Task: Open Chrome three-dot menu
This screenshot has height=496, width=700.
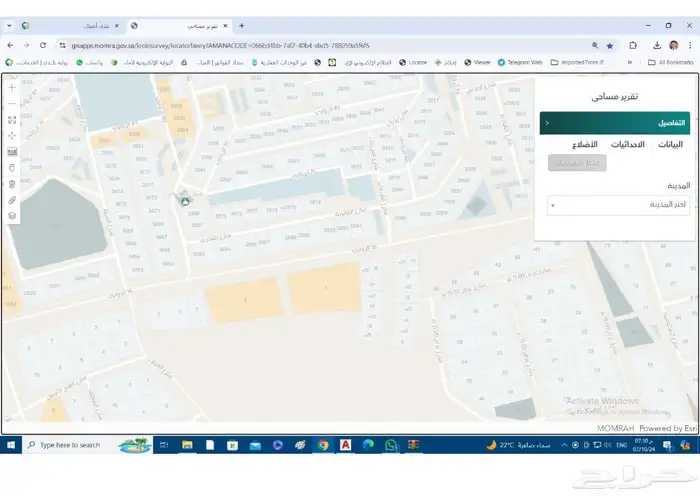Action: coord(690,45)
